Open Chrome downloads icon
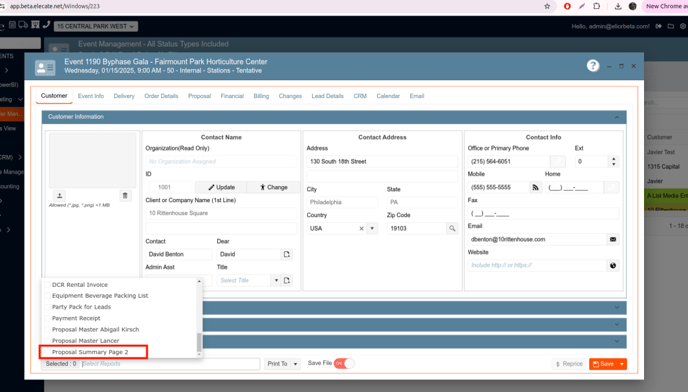The width and height of the screenshot is (688, 392). 618,6
